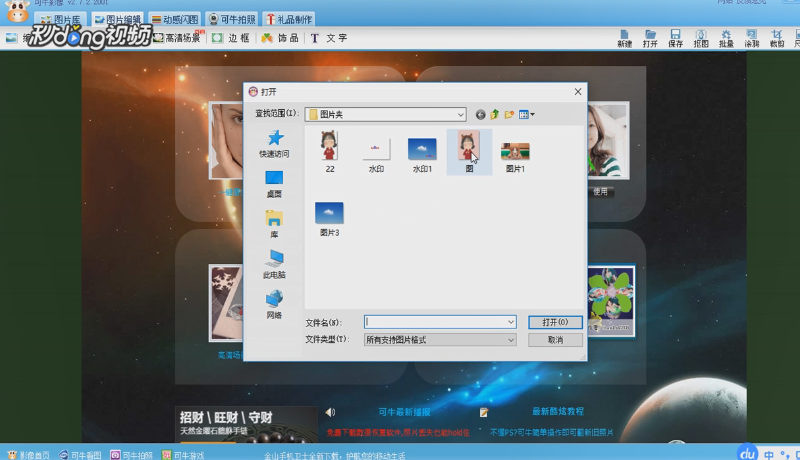Click the notepad icon beside 最新酷炫教程
800x460 pixels.
pyautogui.click(x=484, y=412)
